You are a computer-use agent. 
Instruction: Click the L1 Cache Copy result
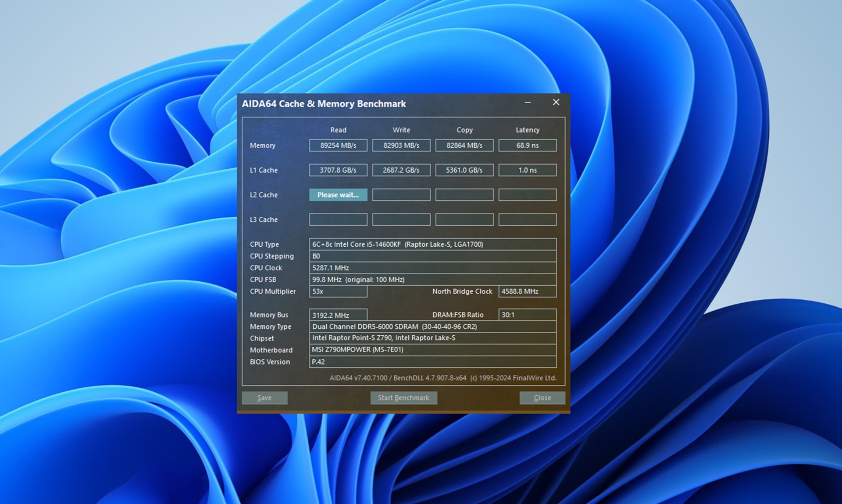coord(464,170)
